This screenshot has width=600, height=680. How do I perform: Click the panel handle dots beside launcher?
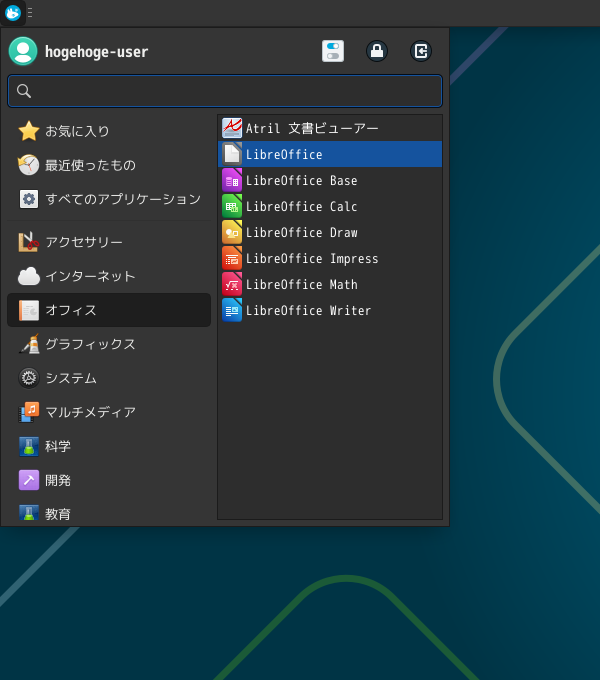point(30,13)
